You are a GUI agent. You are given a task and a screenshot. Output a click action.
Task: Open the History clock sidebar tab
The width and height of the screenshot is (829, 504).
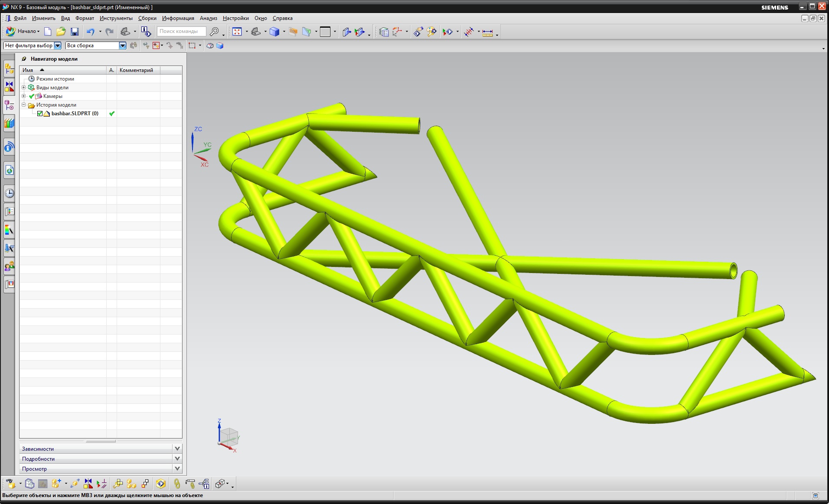pos(9,193)
